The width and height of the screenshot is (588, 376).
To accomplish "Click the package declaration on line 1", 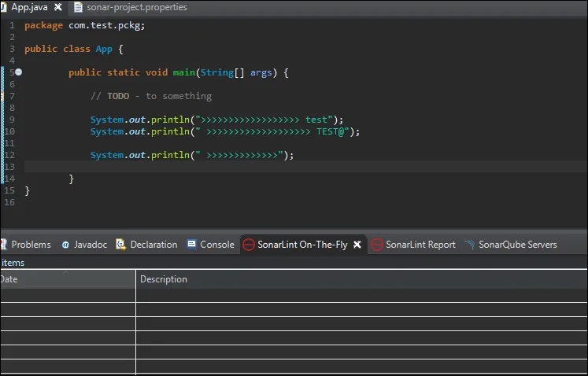I will tap(85, 25).
